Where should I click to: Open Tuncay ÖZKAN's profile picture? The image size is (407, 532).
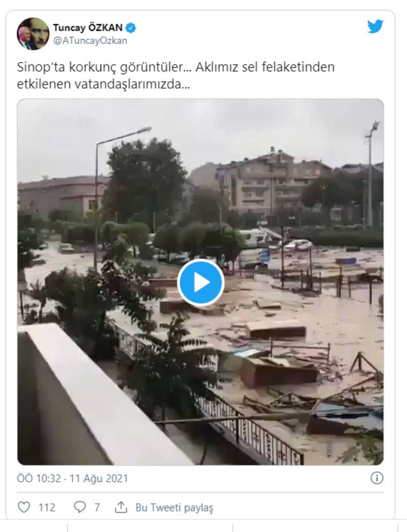[33, 34]
